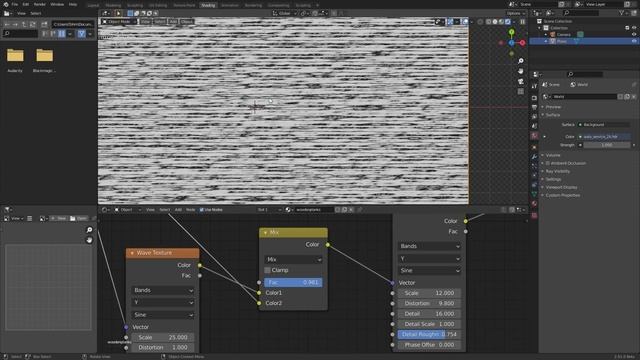Click the green Y axis gizmo handle
The image size is (640, 360).
[511, 32]
